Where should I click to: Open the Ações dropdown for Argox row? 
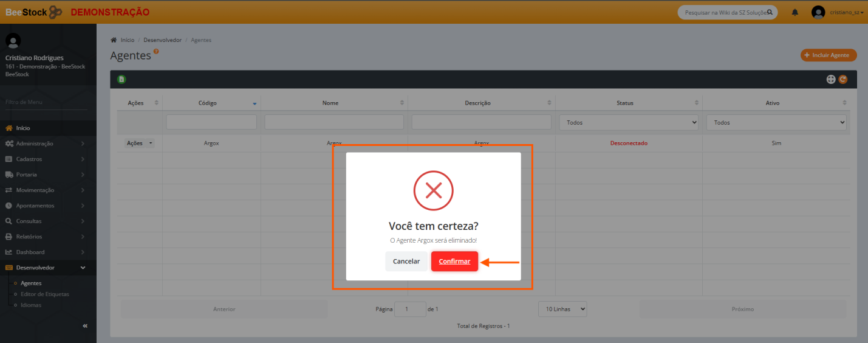(x=139, y=144)
